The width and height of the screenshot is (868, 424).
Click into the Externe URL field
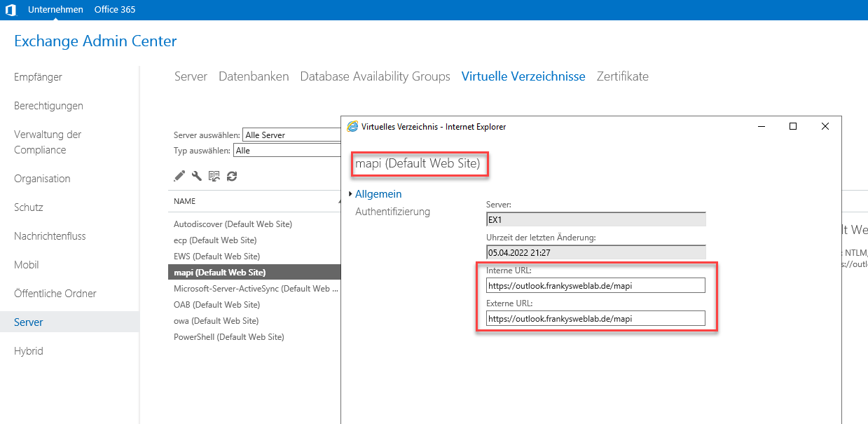click(x=595, y=318)
